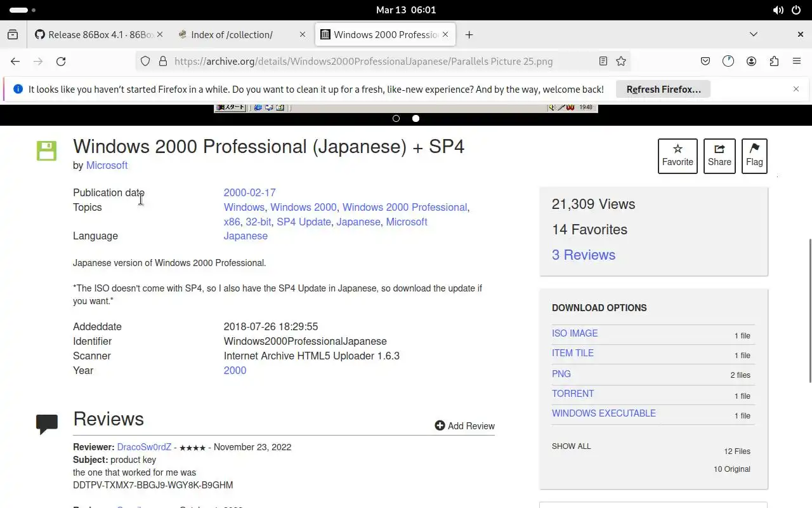Viewport: 812px width, 508px height.
Task: Open reviewer DracoSw0rdZ profile link
Action: 144,447
